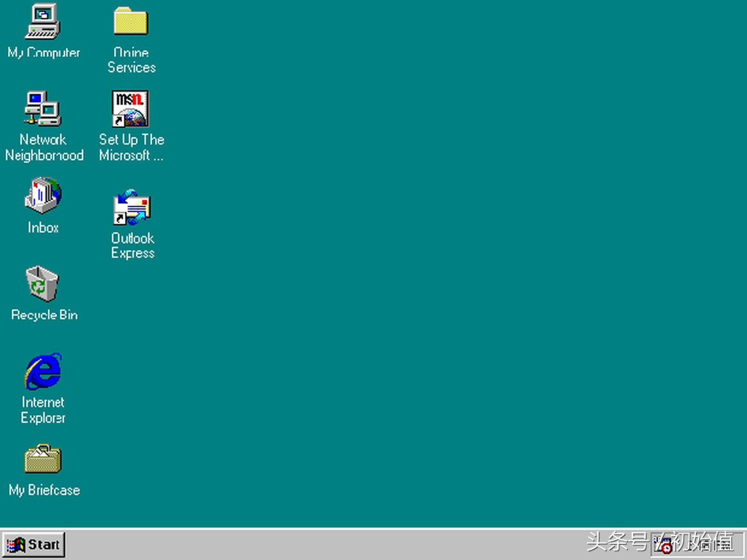Select the My Computer label text
This screenshot has height=560, width=747.
[43, 53]
